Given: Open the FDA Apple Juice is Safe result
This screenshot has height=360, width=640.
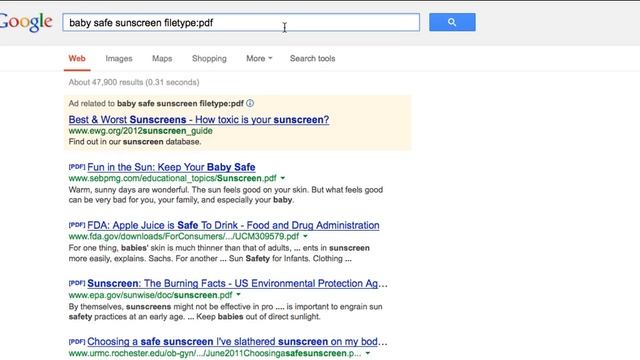Looking at the screenshot, I should (233, 225).
